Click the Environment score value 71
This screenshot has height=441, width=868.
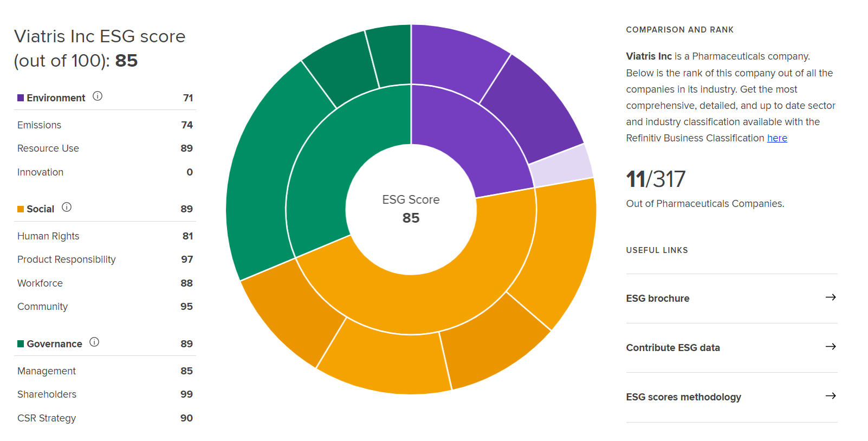point(188,98)
